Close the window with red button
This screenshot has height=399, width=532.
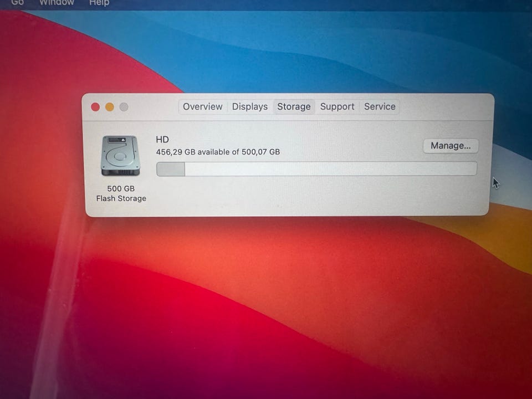coord(95,107)
